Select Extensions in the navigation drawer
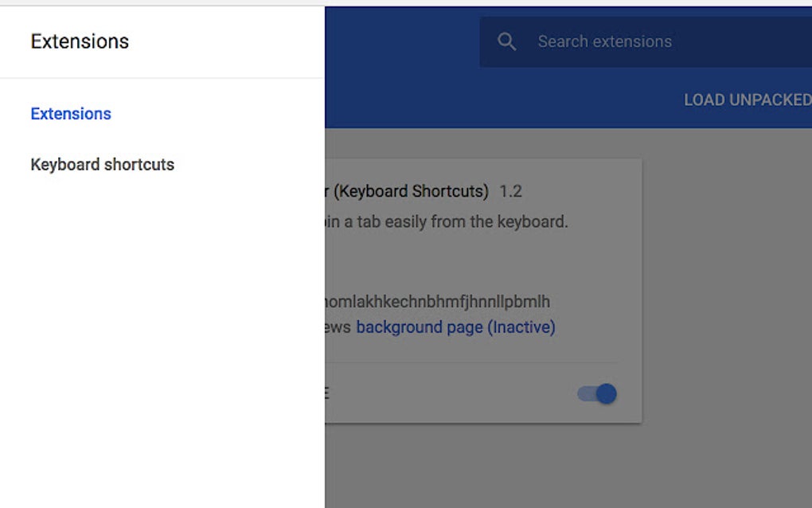The image size is (812, 508). pos(70,114)
